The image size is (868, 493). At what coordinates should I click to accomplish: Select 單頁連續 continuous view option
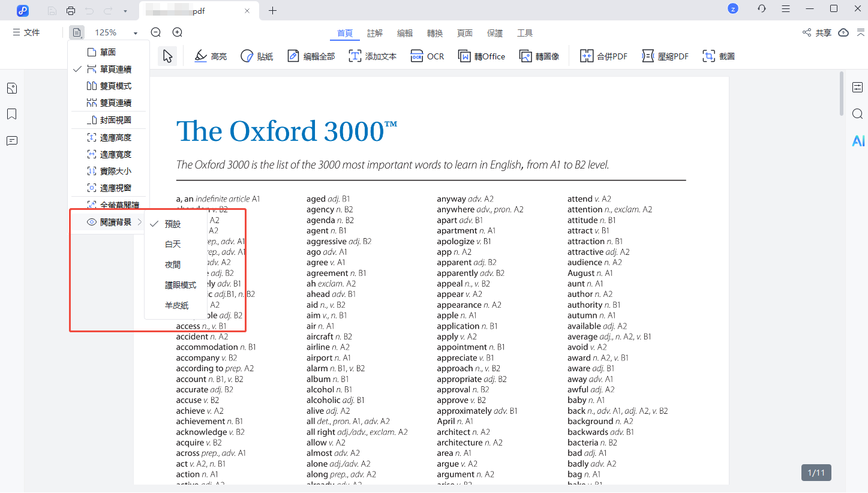tap(109, 69)
